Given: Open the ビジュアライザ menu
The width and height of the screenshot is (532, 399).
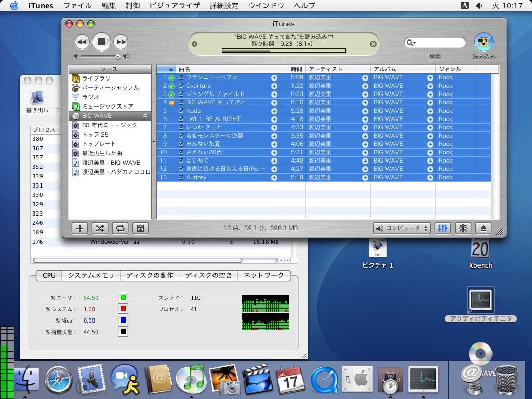Looking at the screenshot, I should (175, 5).
